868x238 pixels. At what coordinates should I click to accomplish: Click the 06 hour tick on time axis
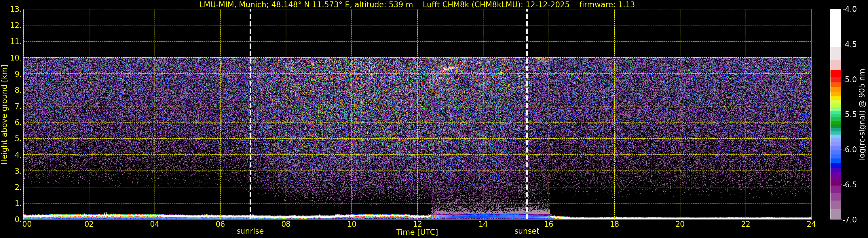click(220, 224)
